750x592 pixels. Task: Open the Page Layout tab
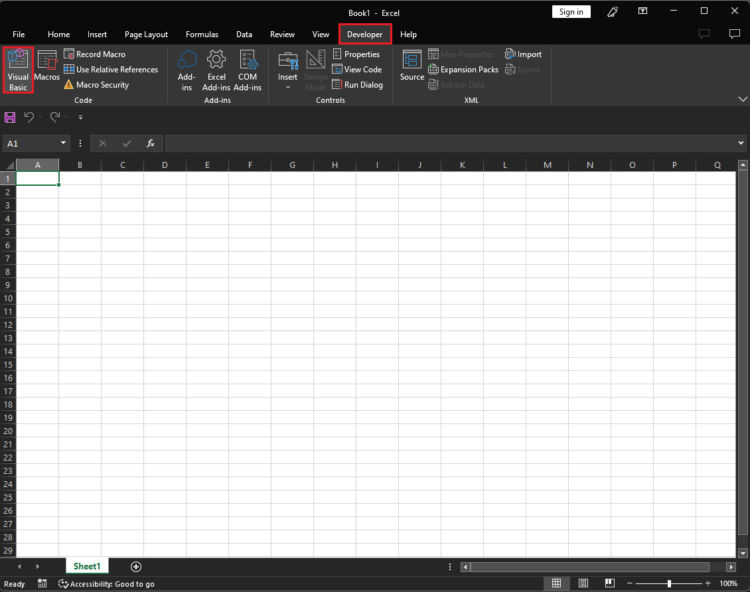[x=146, y=34]
